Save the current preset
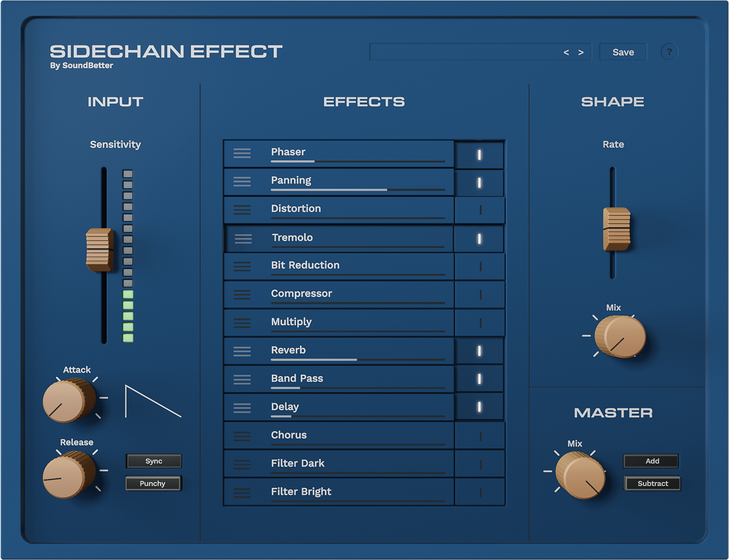 623,52
